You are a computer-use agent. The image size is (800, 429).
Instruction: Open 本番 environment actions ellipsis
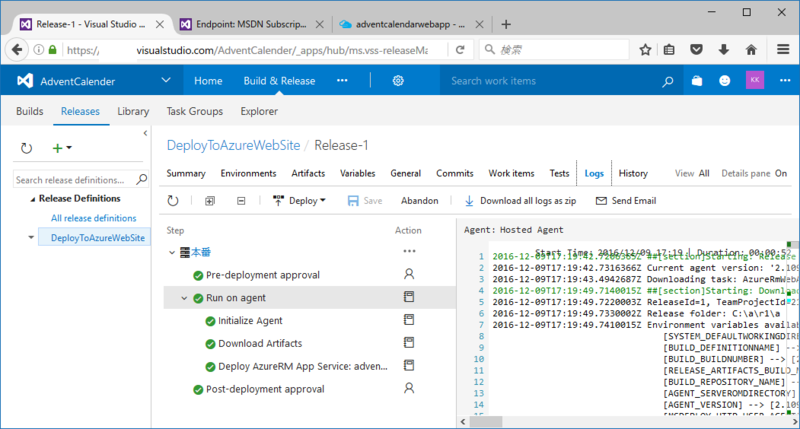[x=409, y=251]
